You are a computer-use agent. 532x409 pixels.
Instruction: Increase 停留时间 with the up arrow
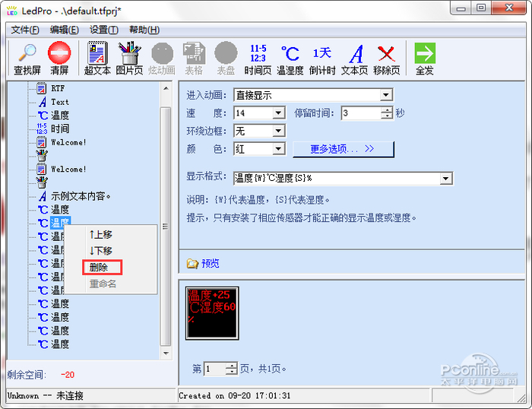386,110
